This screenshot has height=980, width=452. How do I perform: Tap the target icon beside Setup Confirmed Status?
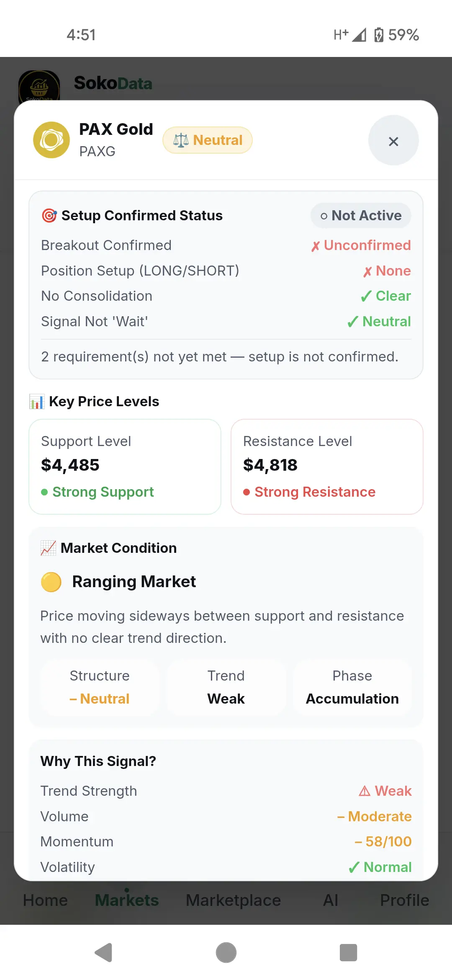pos(49,216)
